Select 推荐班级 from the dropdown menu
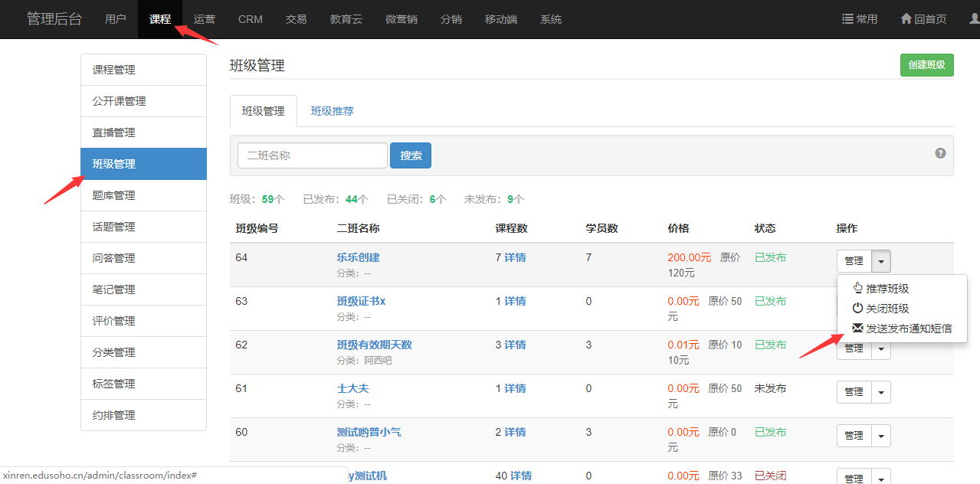This screenshot has width=980, height=484. coord(887,289)
